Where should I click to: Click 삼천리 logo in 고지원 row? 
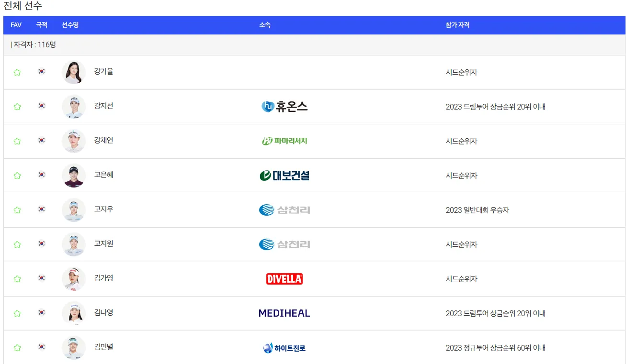(285, 244)
